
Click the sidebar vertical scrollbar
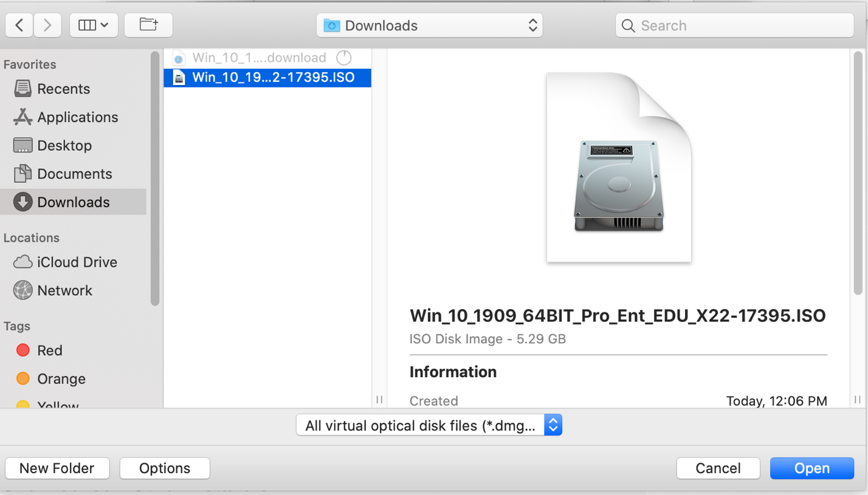click(155, 178)
